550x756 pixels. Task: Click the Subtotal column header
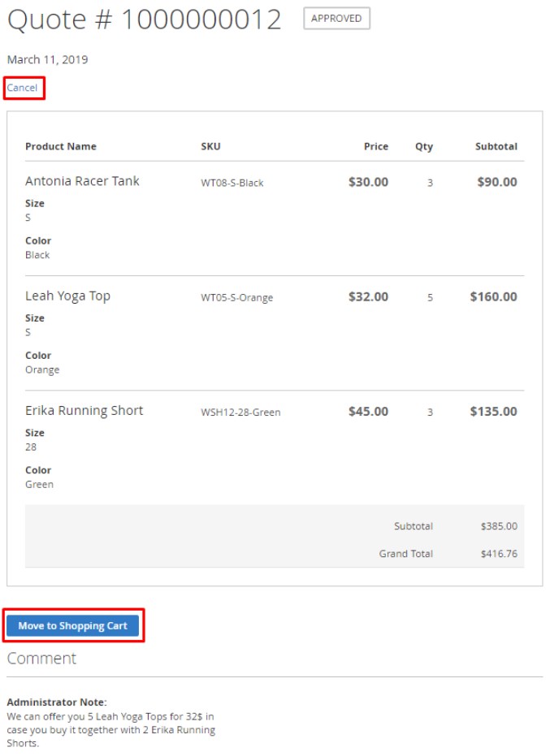point(496,146)
